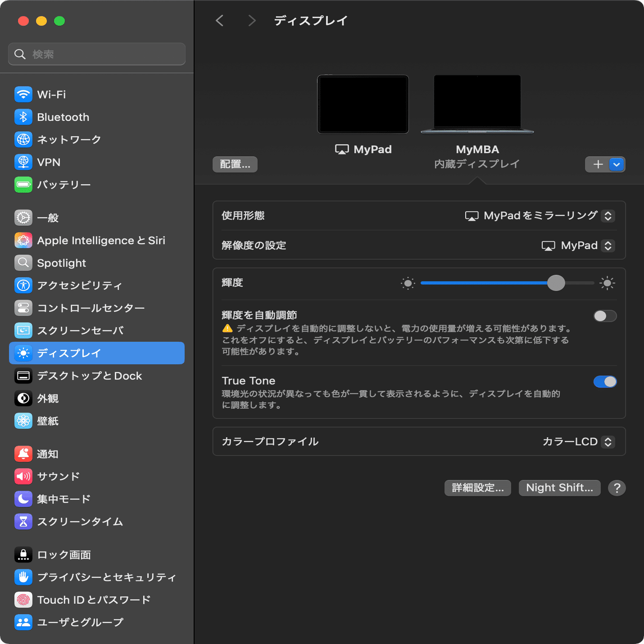Open Bluetooth settings via its sidebar icon
Viewport: 644px width, 644px height.
click(23, 117)
